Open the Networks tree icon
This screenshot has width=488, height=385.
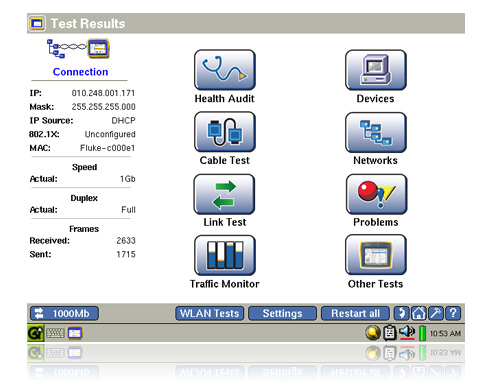click(376, 132)
